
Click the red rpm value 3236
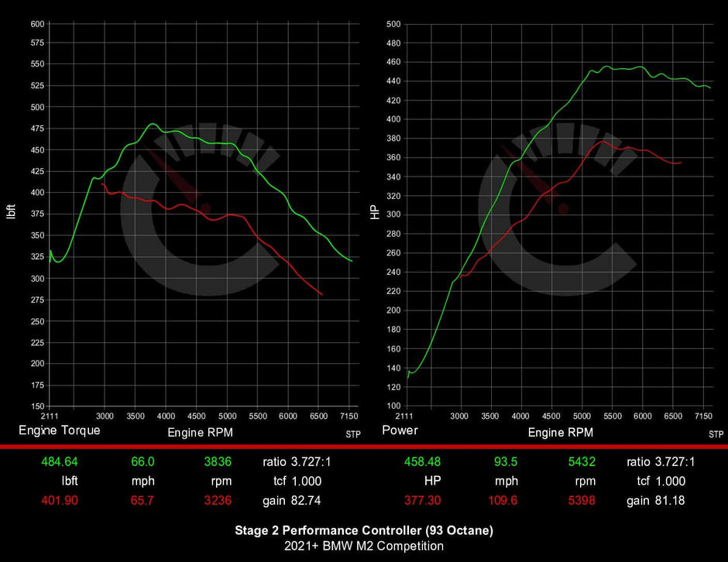point(218,500)
